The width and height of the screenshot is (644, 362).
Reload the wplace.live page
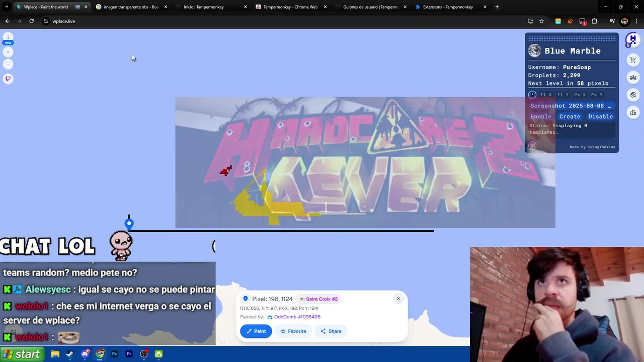tap(31, 21)
